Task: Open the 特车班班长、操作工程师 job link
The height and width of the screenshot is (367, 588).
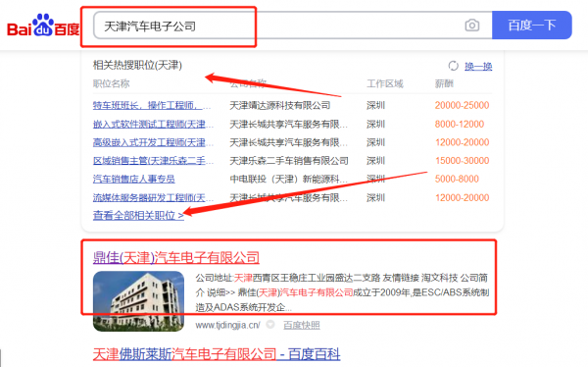Action: click(152, 105)
